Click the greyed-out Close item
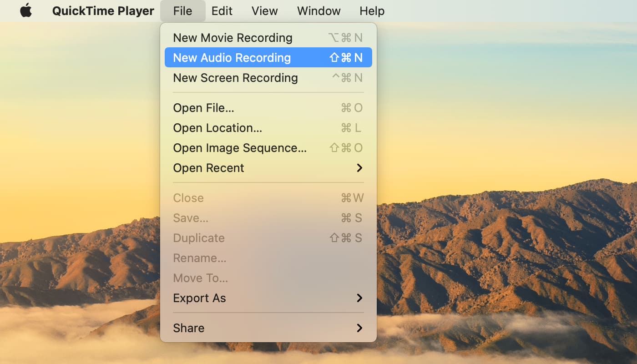The width and height of the screenshot is (637, 364). 268,198
